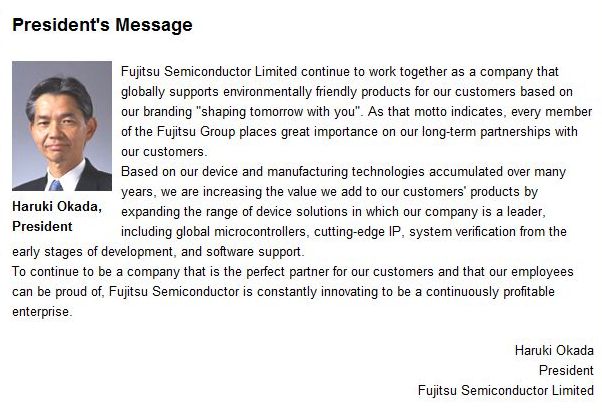Viewport: 602px width, 414px height.
Task: Click the 'early stages of development' line
Action: [x=158, y=252]
